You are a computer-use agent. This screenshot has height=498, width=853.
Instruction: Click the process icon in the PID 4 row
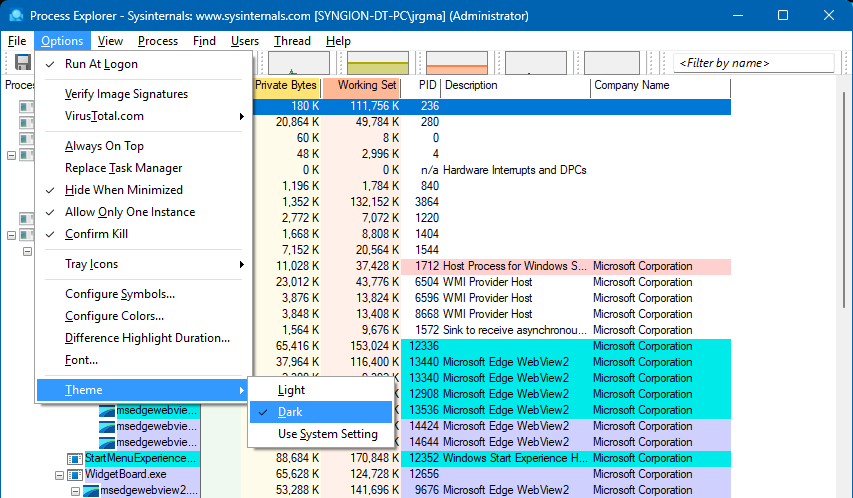pos(26,154)
